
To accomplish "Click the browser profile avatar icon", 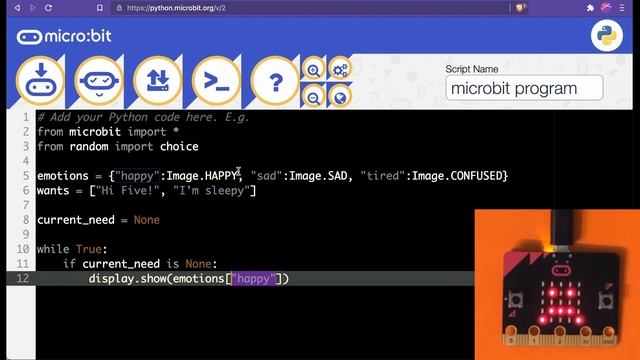I will (x=606, y=8).
